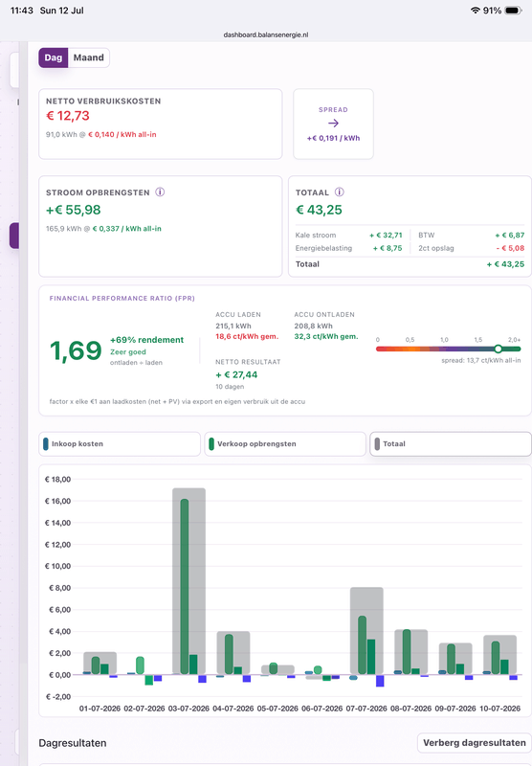Click the Accu ontladen 208,8 kWh value
The height and width of the screenshot is (766, 532).
point(313,326)
